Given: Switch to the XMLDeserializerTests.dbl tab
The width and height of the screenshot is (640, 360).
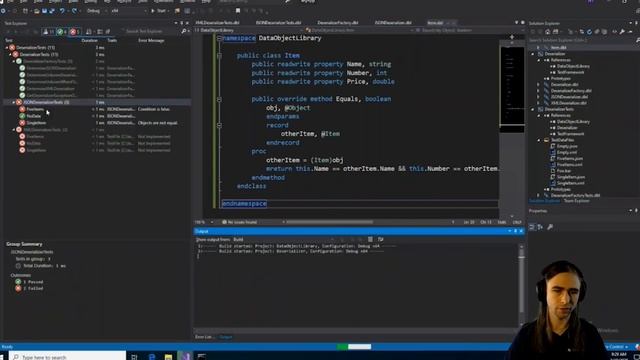Looking at the screenshot, I should tap(218, 23).
